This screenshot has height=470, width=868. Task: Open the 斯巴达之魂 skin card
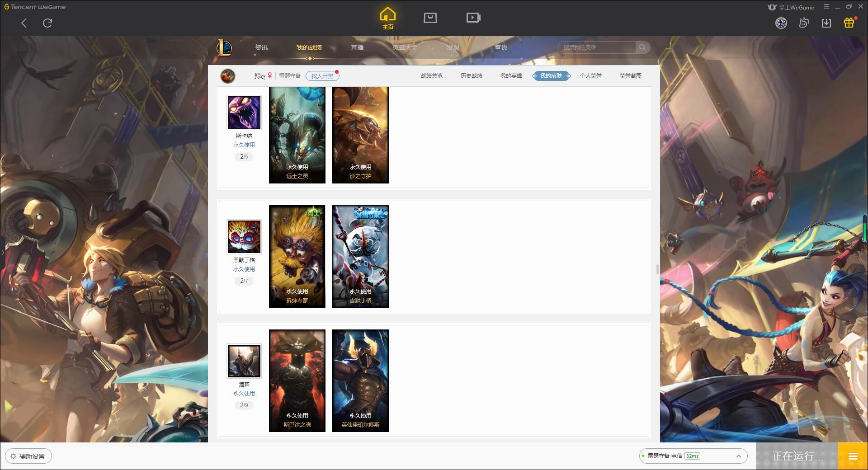pos(297,381)
